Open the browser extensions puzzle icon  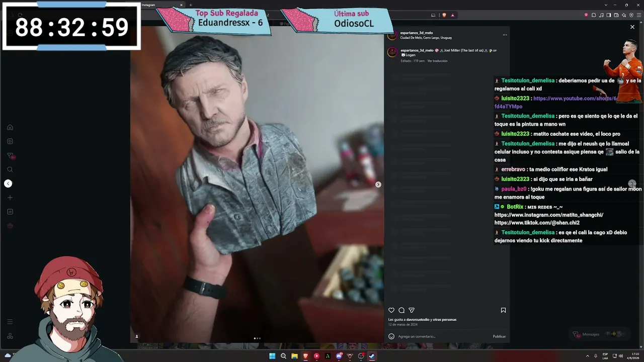[x=594, y=15]
